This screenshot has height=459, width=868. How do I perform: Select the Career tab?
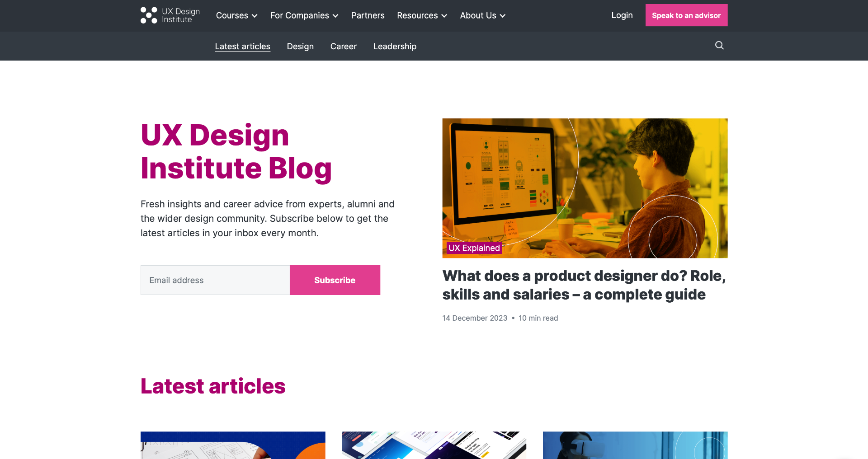(343, 46)
